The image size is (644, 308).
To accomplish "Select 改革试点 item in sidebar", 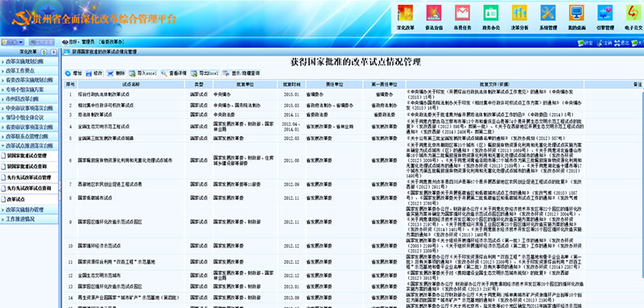I will click(29, 199).
